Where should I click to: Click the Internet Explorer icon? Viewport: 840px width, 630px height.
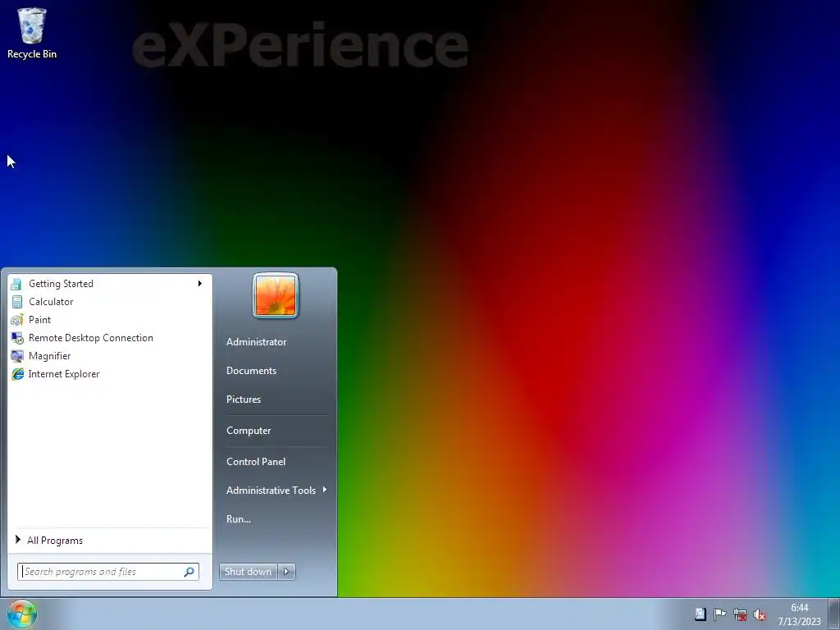coord(17,374)
